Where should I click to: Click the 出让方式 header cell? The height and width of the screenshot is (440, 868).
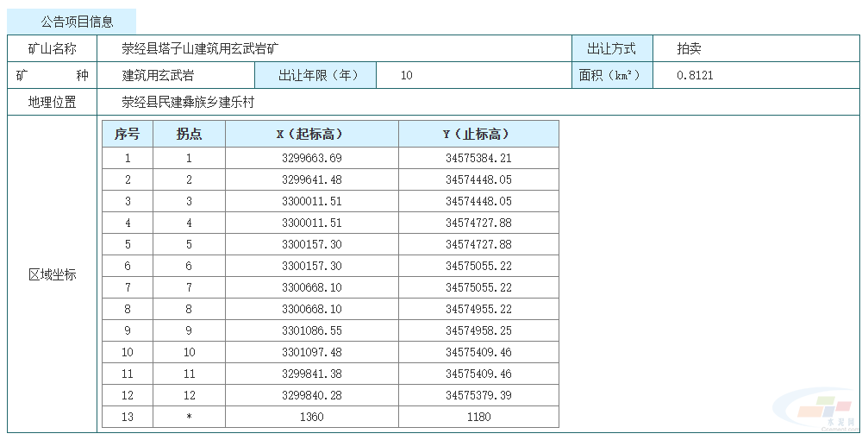click(x=612, y=49)
